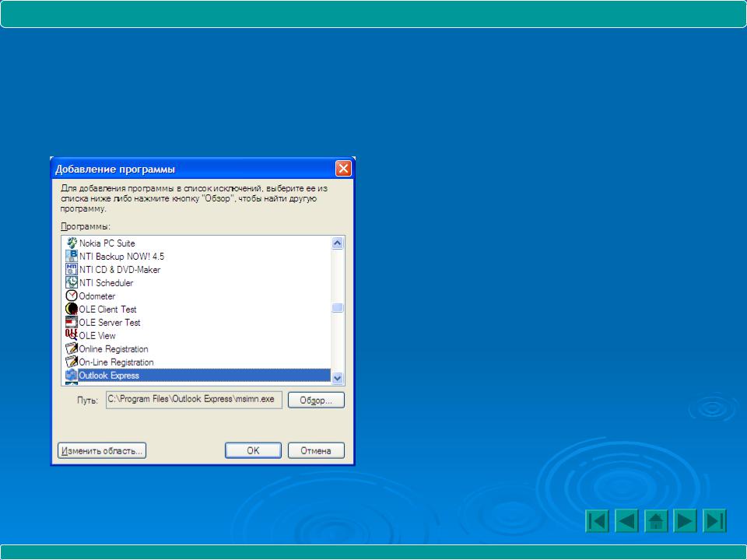Image resolution: width=747 pixels, height=560 pixels.
Task: Click the OLE Client Test icon
Action: pos(72,309)
